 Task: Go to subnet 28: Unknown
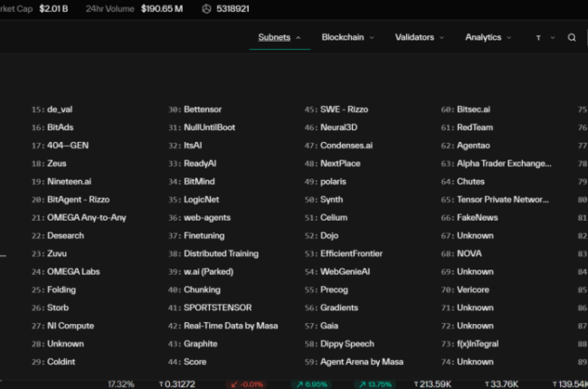[58, 343]
